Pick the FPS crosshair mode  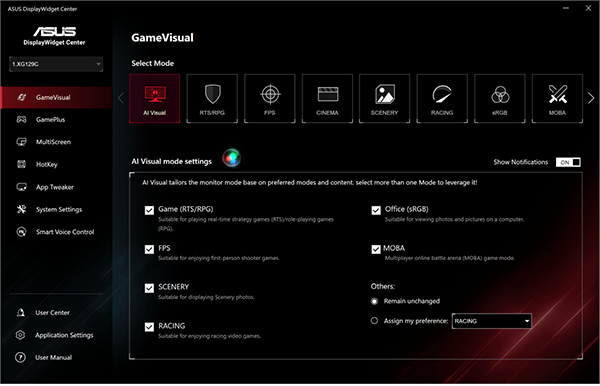pyautogui.click(x=270, y=98)
